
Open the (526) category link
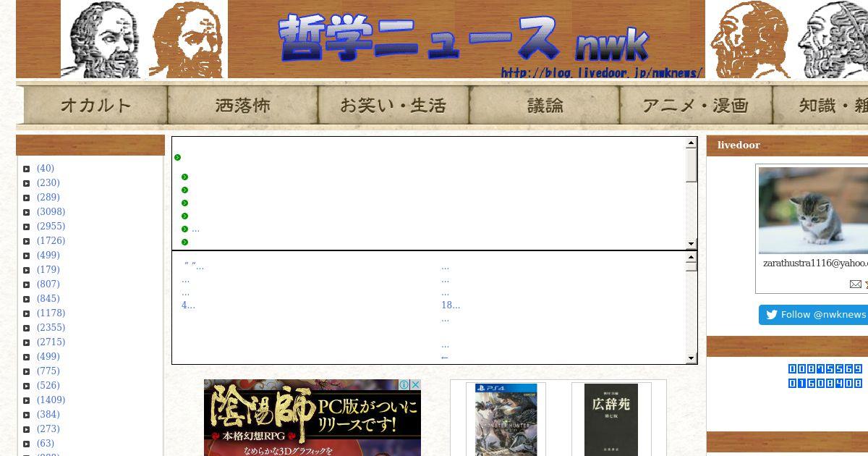click(x=48, y=386)
